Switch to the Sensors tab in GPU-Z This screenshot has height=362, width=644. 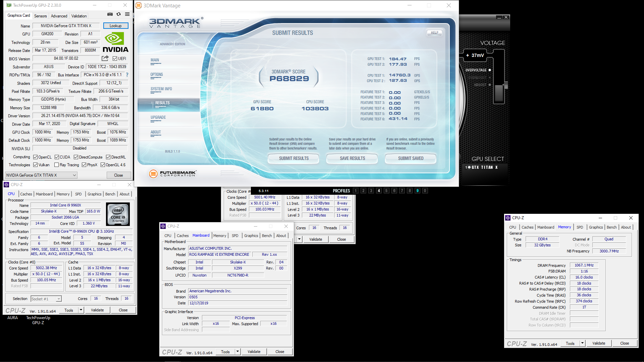(x=41, y=16)
